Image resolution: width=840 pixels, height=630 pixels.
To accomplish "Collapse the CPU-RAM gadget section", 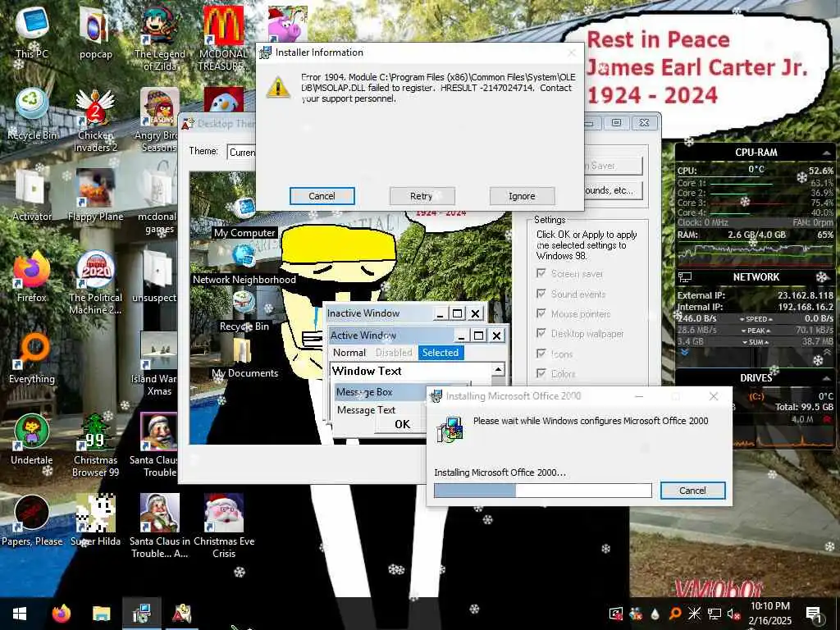I will pos(826,153).
